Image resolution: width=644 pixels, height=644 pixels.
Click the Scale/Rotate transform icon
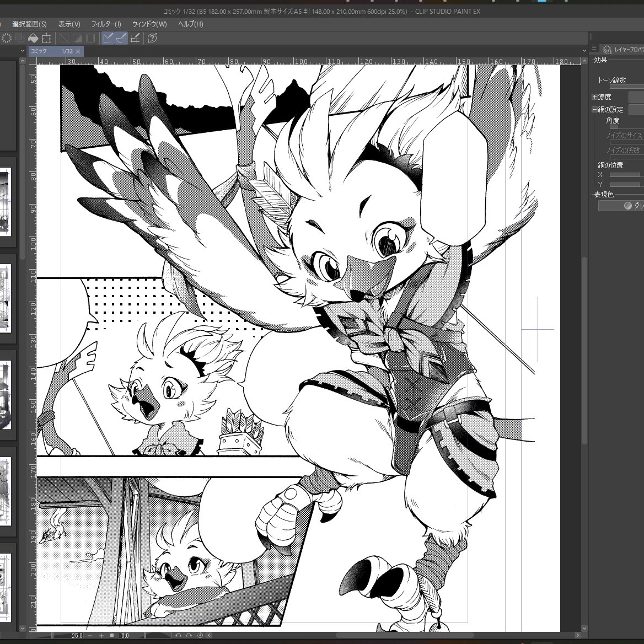pos(46,38)
